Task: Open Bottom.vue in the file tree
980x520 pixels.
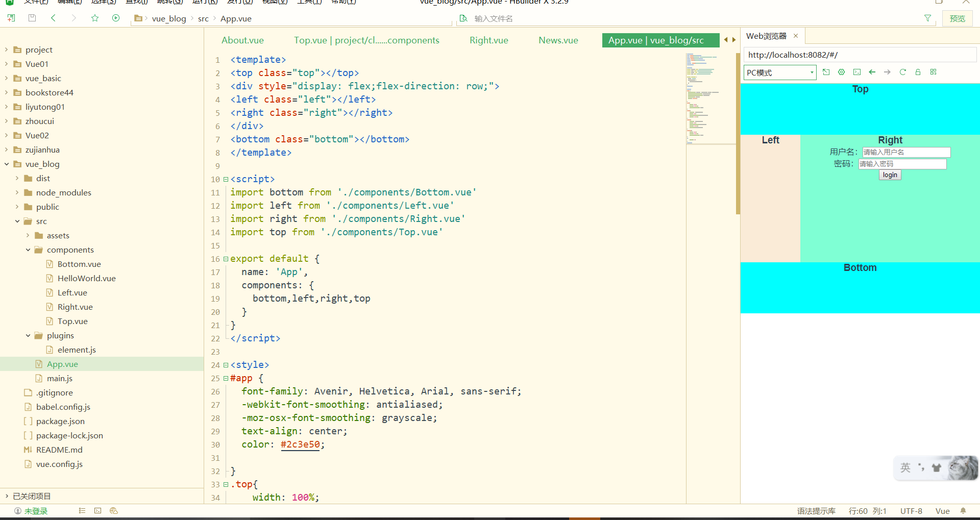Action: 79,264
